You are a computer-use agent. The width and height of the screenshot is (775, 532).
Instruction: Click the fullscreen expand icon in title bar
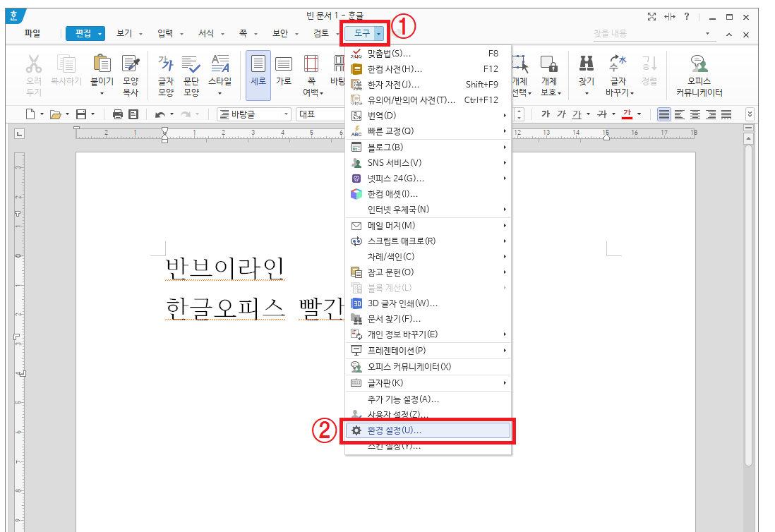coord(652,17)
